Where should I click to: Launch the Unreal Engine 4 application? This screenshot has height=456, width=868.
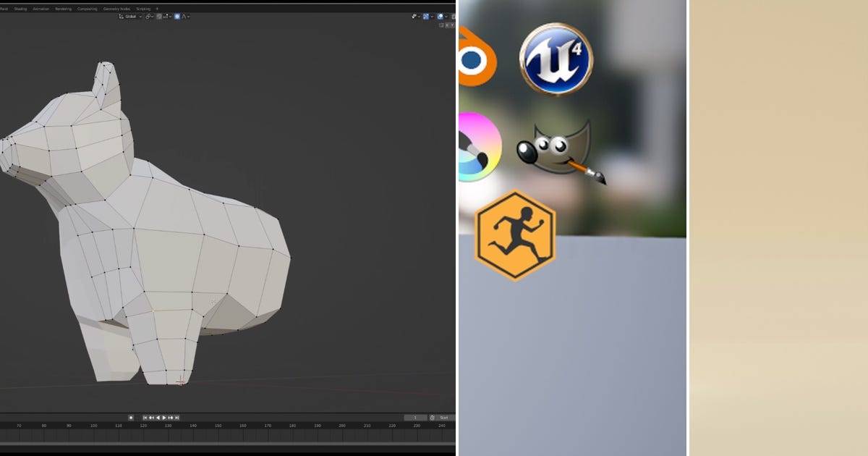point(557,59)
